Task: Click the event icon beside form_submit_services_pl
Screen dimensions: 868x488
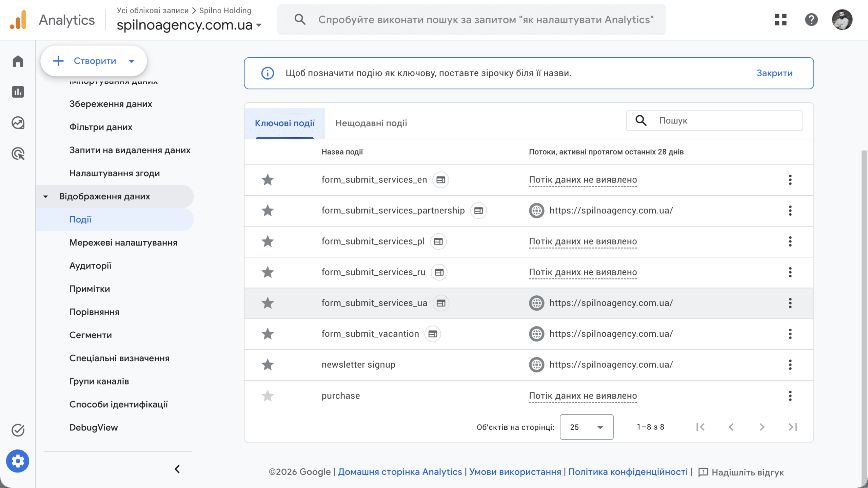Action: 438,241
